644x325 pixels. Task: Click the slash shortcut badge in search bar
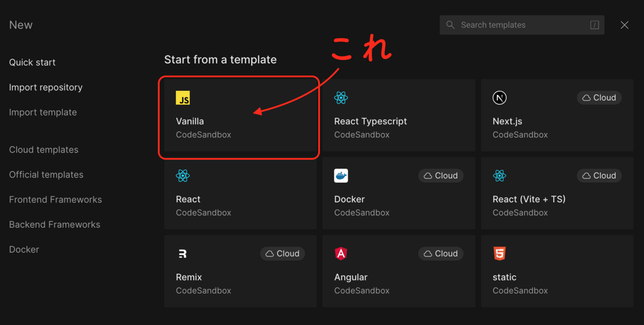tap(596, 25)
